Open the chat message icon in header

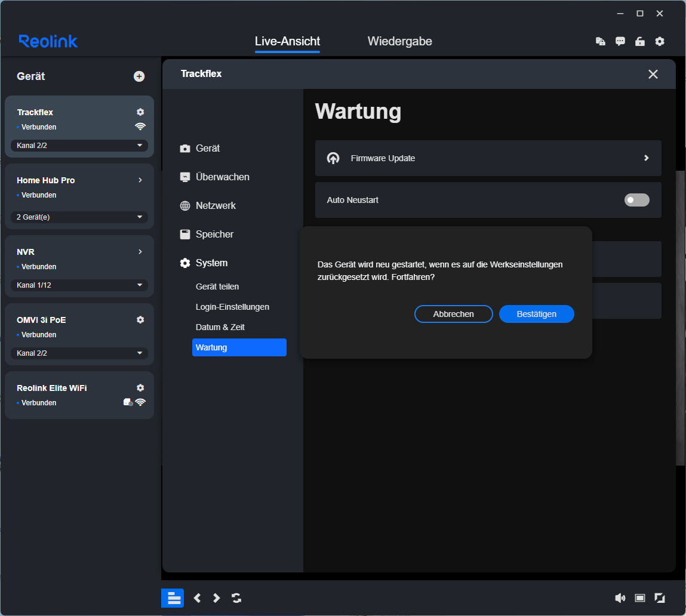620,41
